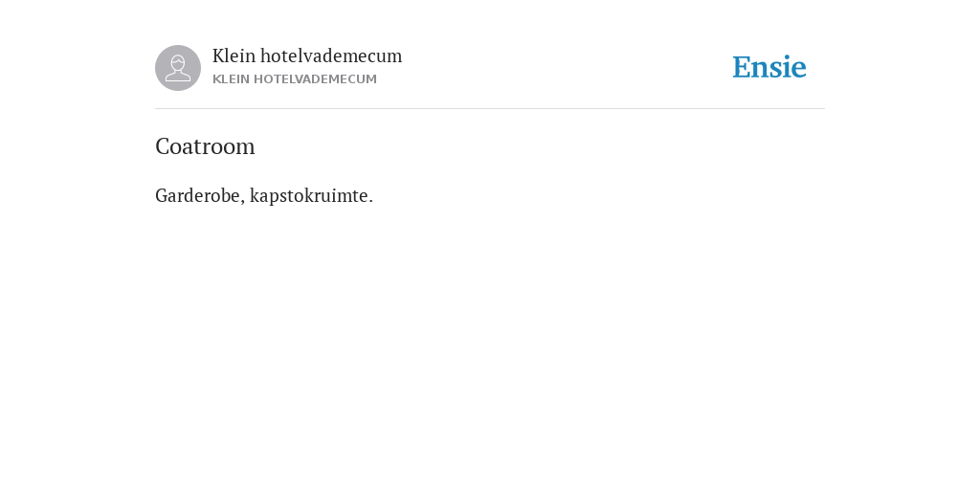Screen dimensions: 980x490
Task: Open the 'Klein hotelvademecum' author title
Action: point(307,56)
